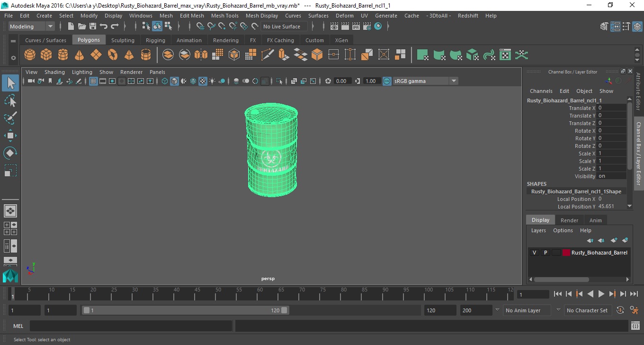644x345 pixels.
Task: Create a polygon cone from the shelf
Action: (80, 55)
